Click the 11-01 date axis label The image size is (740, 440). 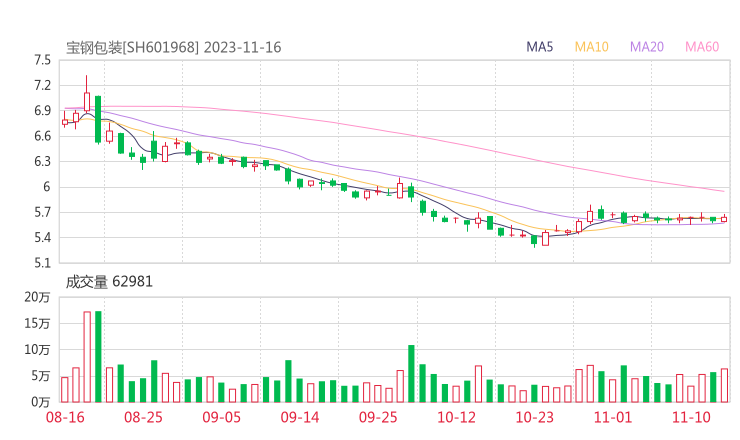(x=613, y=417)
